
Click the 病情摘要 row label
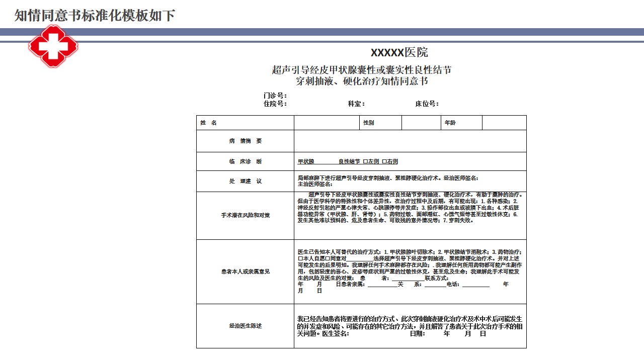(245, 141)
